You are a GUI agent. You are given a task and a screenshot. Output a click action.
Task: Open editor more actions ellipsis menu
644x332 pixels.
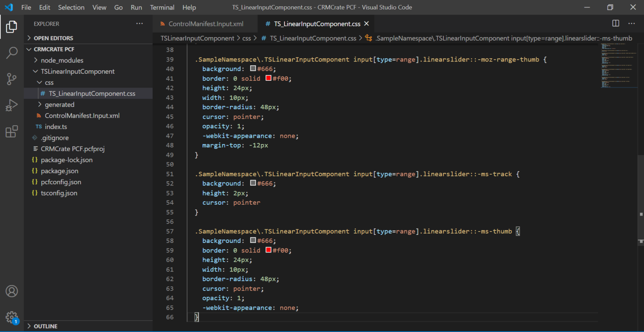(x=631, y=23)
